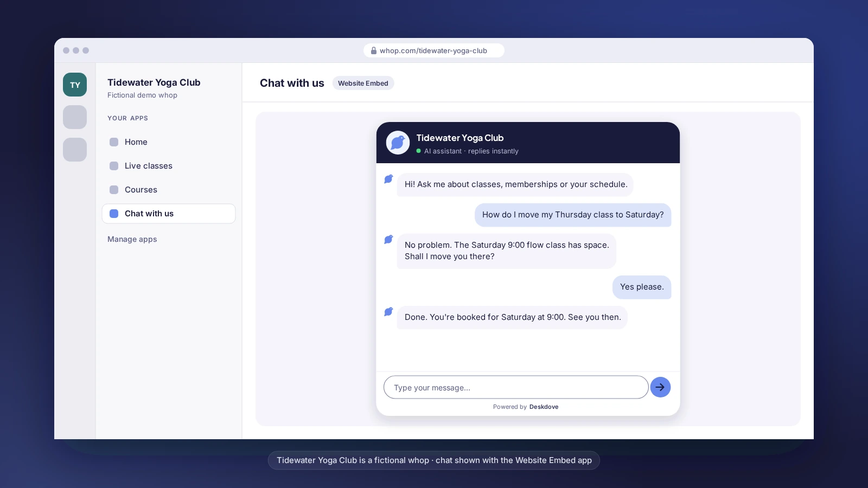The image size is (868, 488).
Task: Click bird icon beside 'Done. You're booked' message
Action: point(388,312)
